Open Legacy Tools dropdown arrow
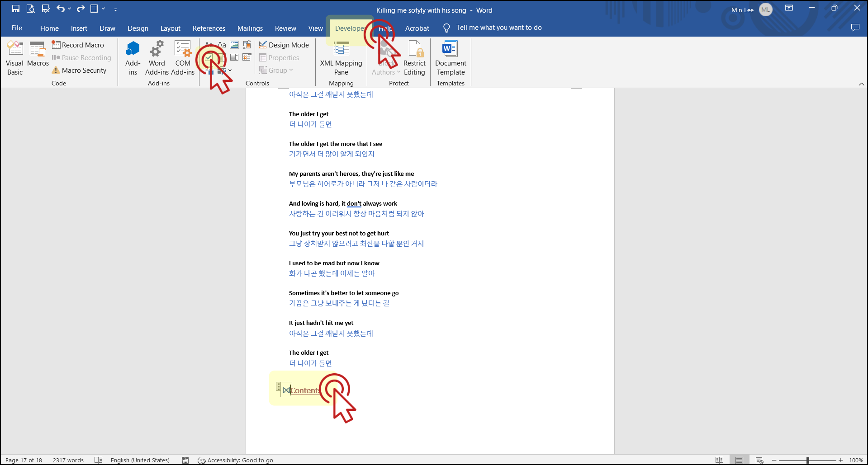 tap(230, 70)
